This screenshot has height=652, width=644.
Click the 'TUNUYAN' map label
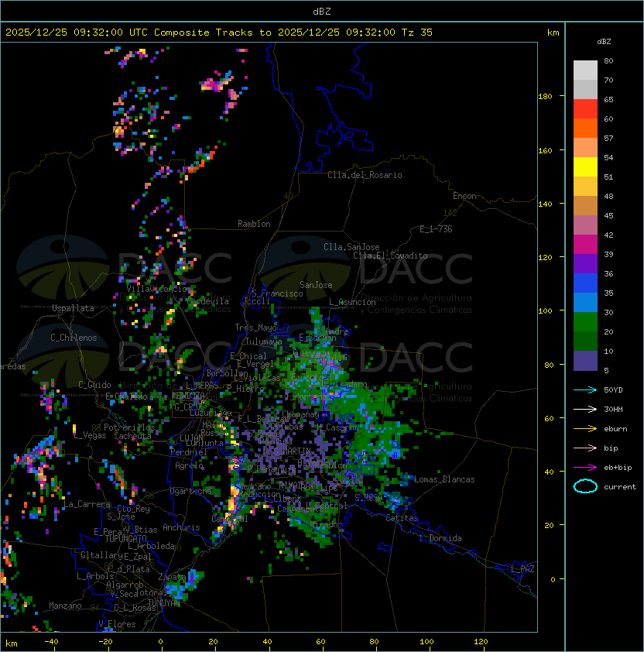pyautogui.click(x=164, y=602)
